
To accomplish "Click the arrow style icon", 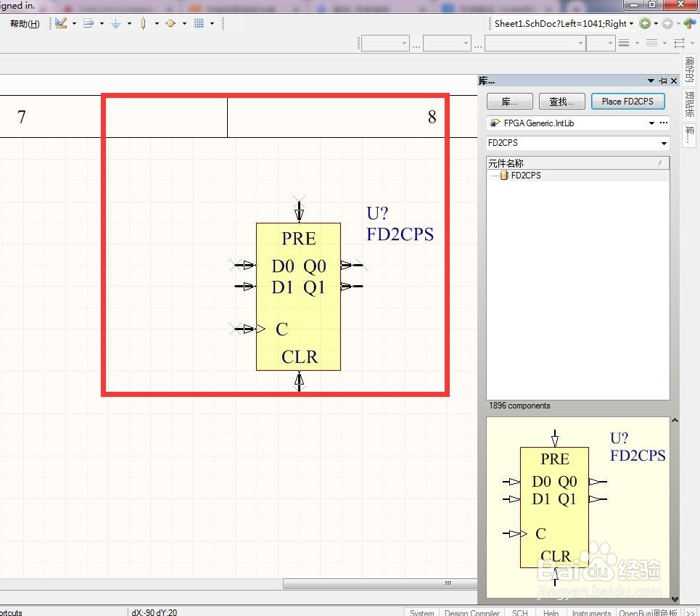I will (680, 43).
